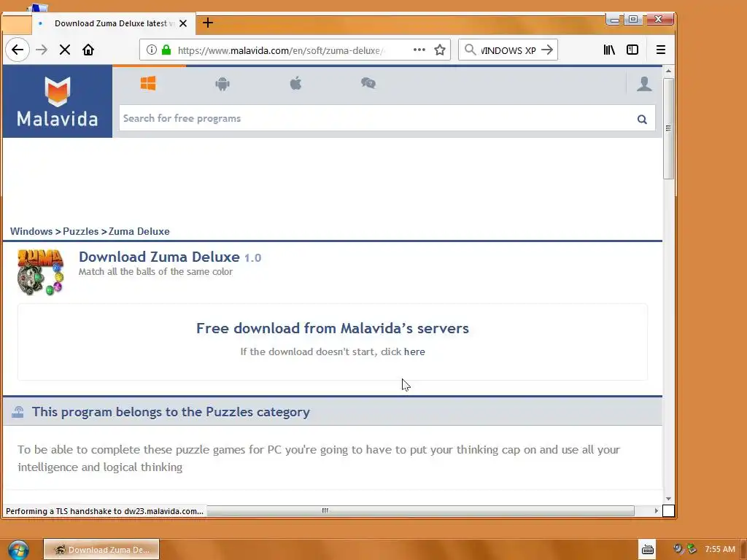Click the horizontal scrollbar right arrow
This screenshot has width=747, height=560.
click(x=656, y=511)
